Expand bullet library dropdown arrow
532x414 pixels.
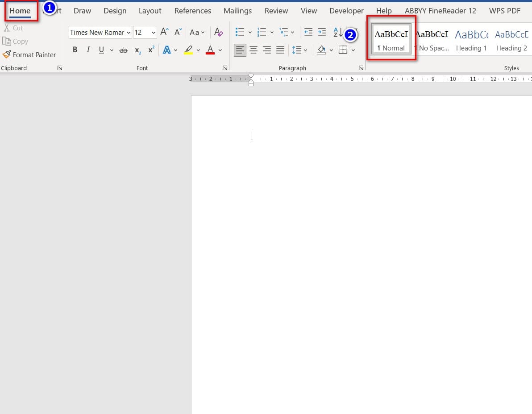pyautogui.click(x=250, y=33)
